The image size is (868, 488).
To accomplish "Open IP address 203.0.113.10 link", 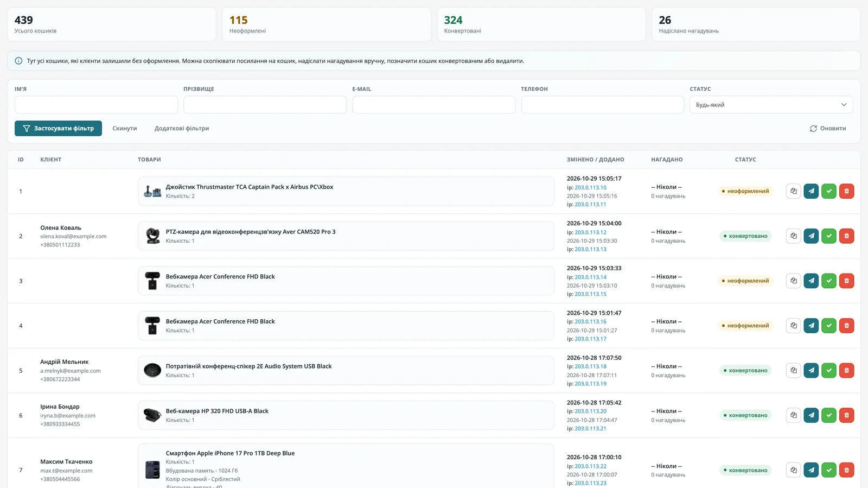I will 590,187.
